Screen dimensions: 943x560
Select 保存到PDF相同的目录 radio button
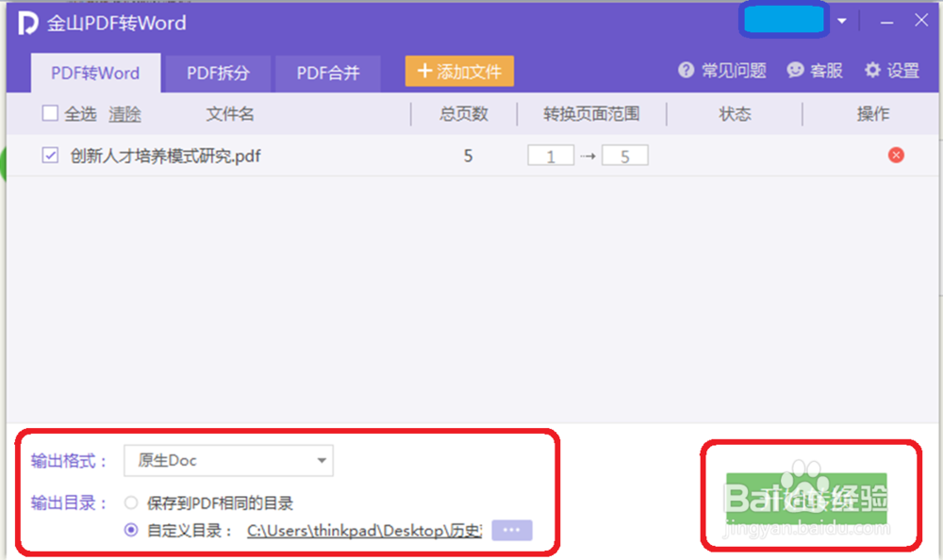coord(130,502)
